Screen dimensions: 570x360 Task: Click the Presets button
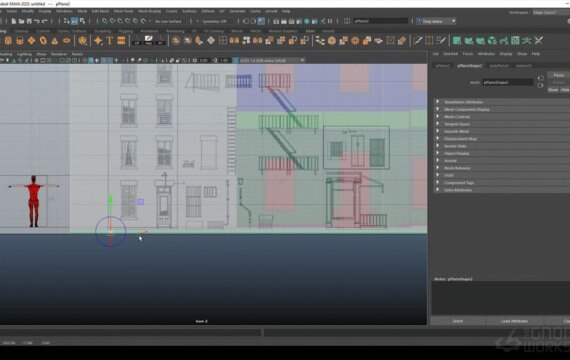558,83
